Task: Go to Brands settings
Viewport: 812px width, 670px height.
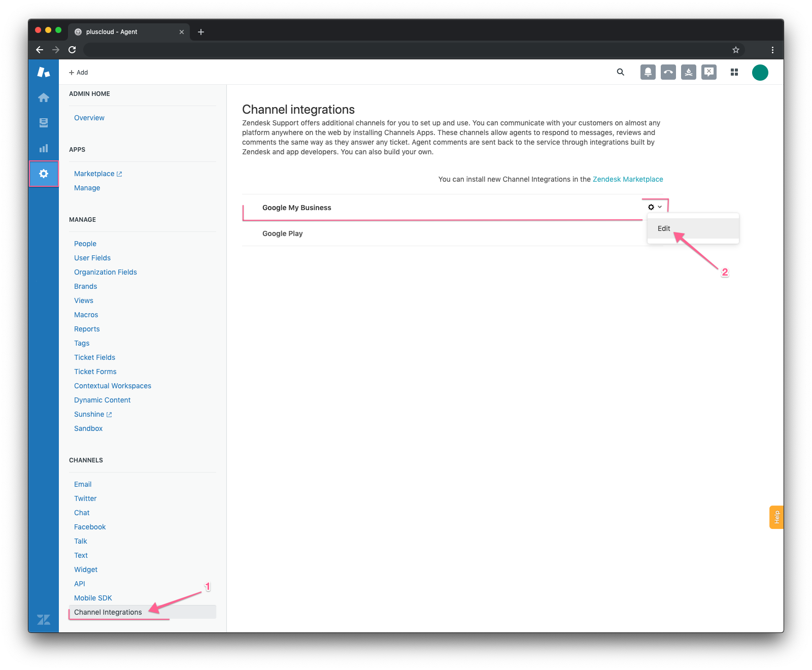Action: pyautogui.click(x=86, y=286)
